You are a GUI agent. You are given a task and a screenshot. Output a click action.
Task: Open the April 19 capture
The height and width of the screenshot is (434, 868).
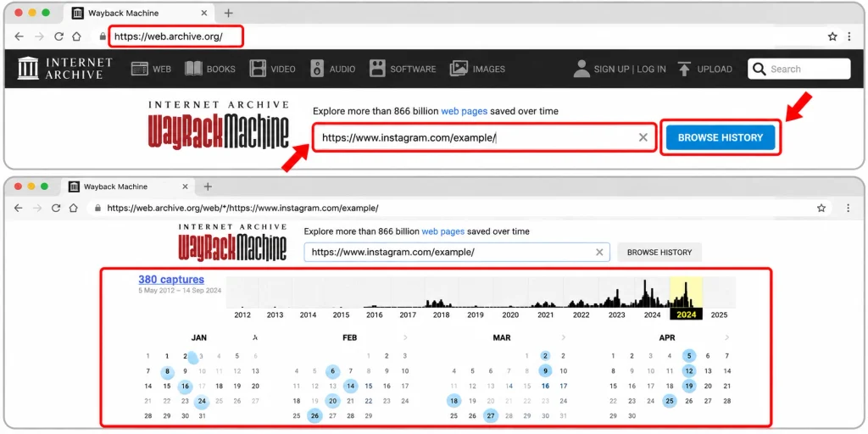(x=688, y=387)
